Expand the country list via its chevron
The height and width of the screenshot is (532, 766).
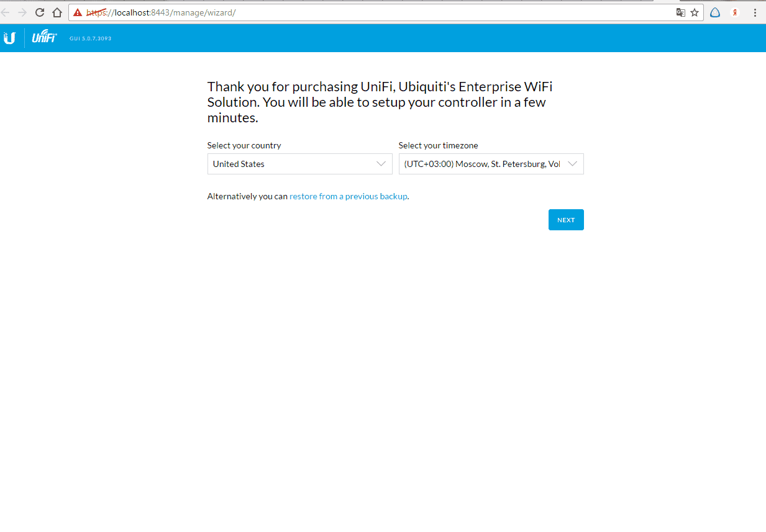point(381,164)
